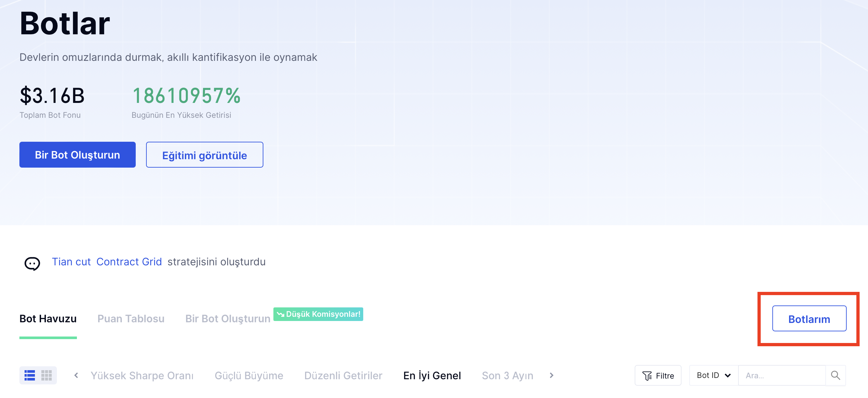Click Eğitimi görüntüle button
Viewport: 868px width, 398px height.
(205, 155)
